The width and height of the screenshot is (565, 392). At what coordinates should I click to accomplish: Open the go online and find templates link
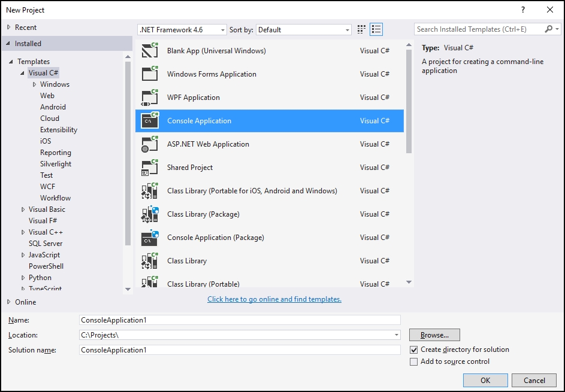point(274,299)
